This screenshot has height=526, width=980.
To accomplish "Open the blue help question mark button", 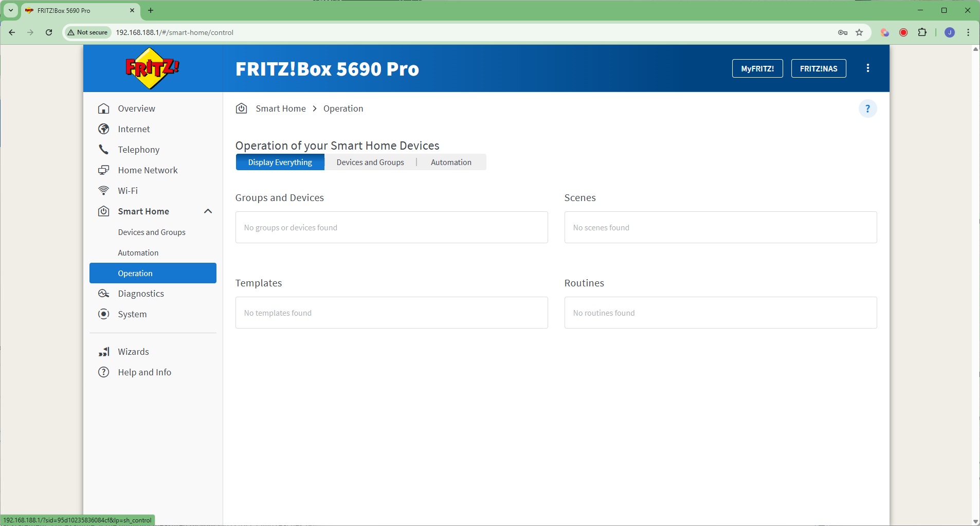I will (x=868, y=108).
